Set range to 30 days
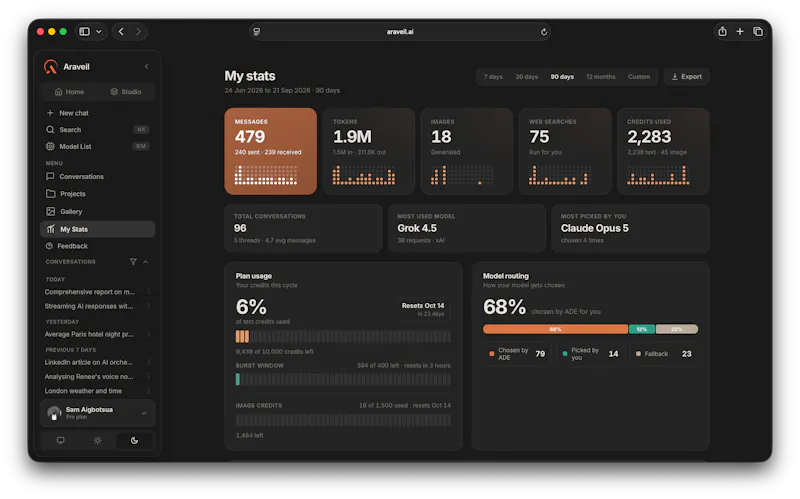 (x=527, y=77)
